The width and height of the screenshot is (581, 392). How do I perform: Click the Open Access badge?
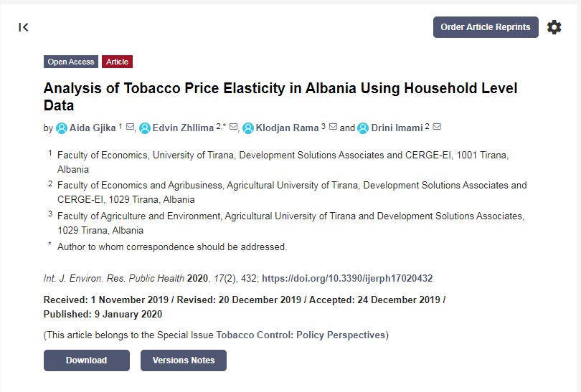pos(71,62)
